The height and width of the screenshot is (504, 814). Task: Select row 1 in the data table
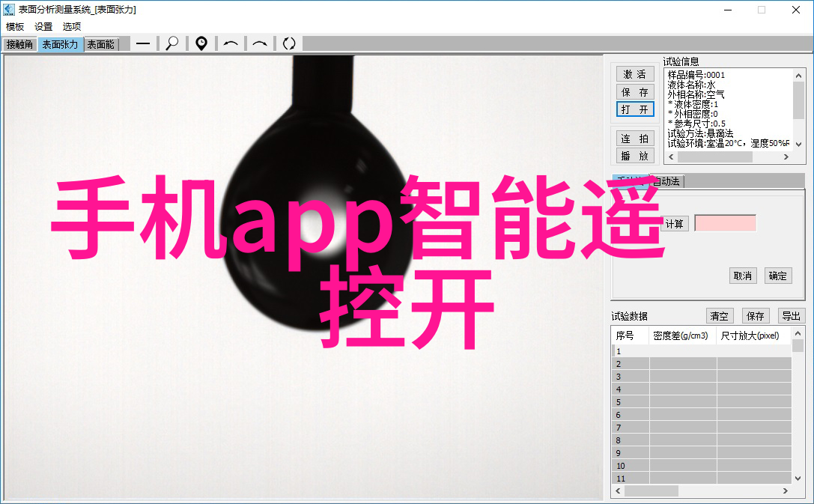[x=702, y=351]
